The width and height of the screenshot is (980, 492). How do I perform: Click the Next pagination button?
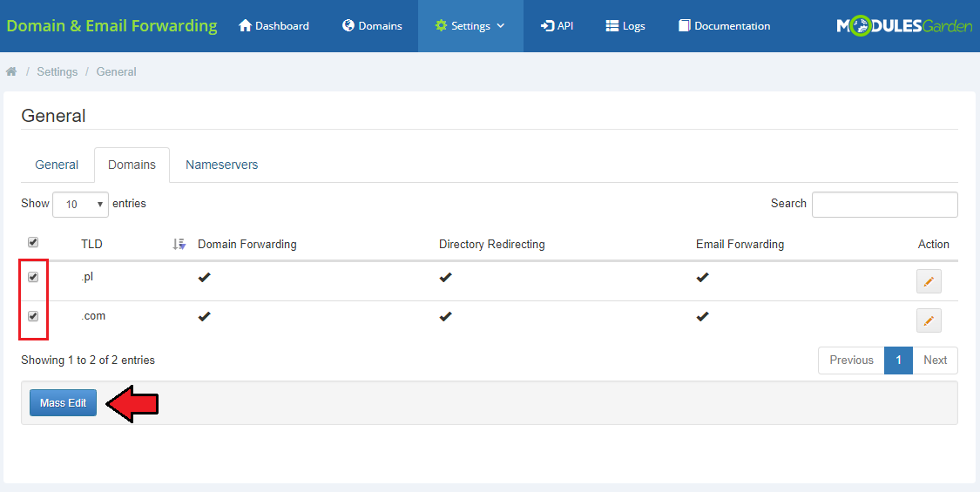pyautogui.click(x=935, y=361)
